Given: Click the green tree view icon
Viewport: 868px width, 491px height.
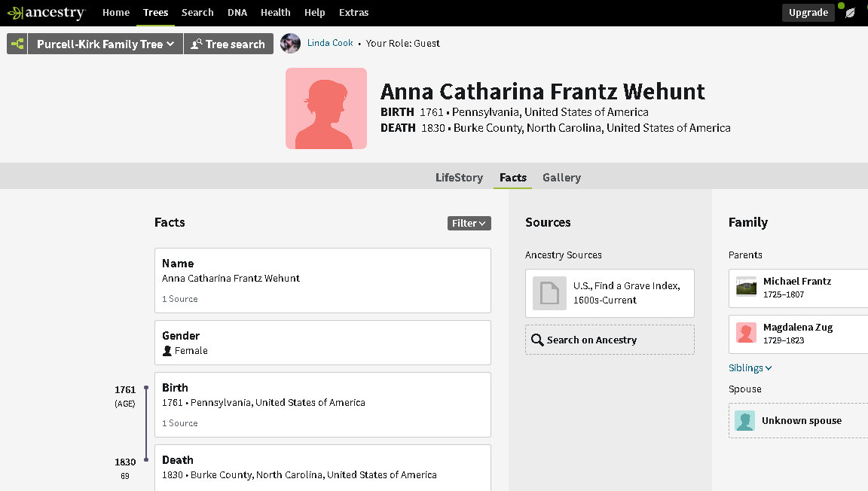Looking at the screenshot, I should click(x=17, y=44).
